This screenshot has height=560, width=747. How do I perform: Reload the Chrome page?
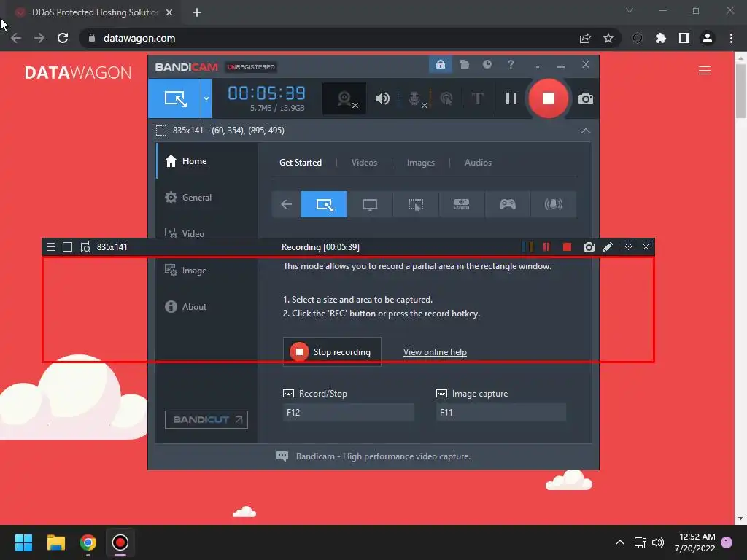(x=63, y=38)
